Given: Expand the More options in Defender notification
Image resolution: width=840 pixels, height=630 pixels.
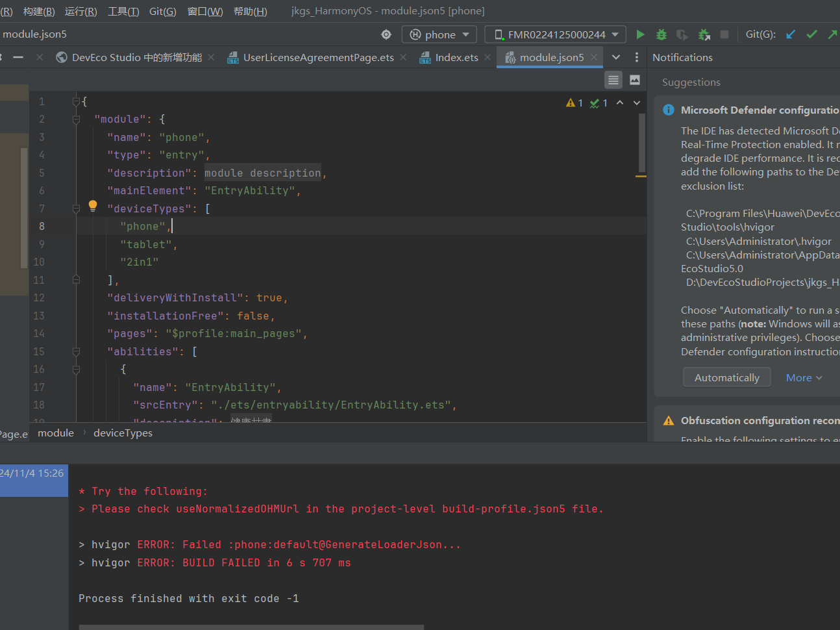Looking at the screenshot, I should coord(804,377).
